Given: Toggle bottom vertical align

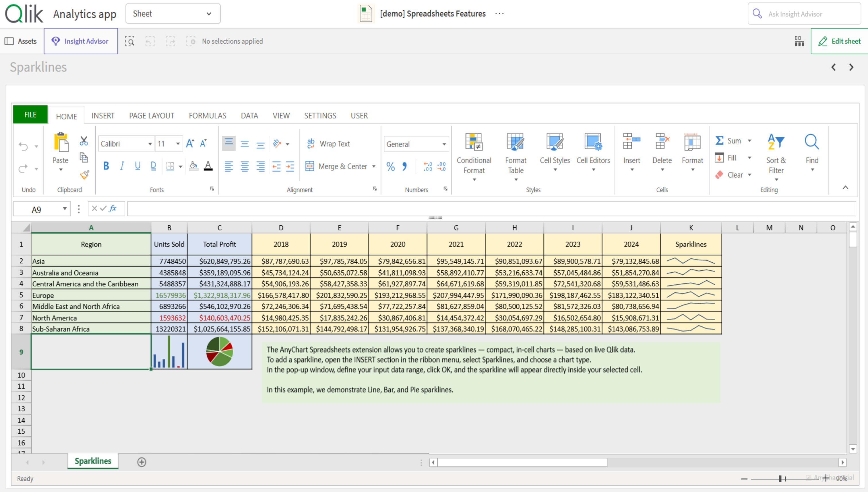Looking at the screenshot, I should pos(260,145).
